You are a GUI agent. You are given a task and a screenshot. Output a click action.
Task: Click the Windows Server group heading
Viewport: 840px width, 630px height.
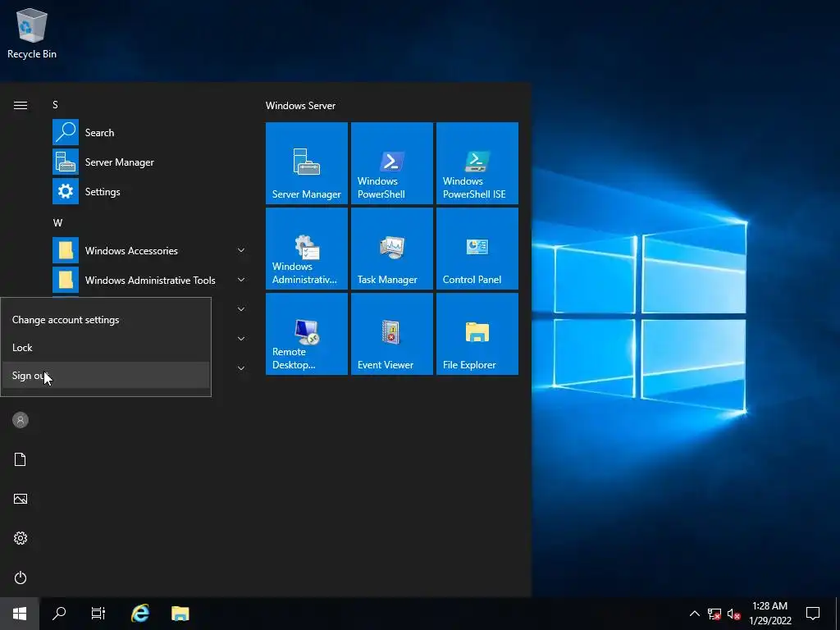click(300, 106)
